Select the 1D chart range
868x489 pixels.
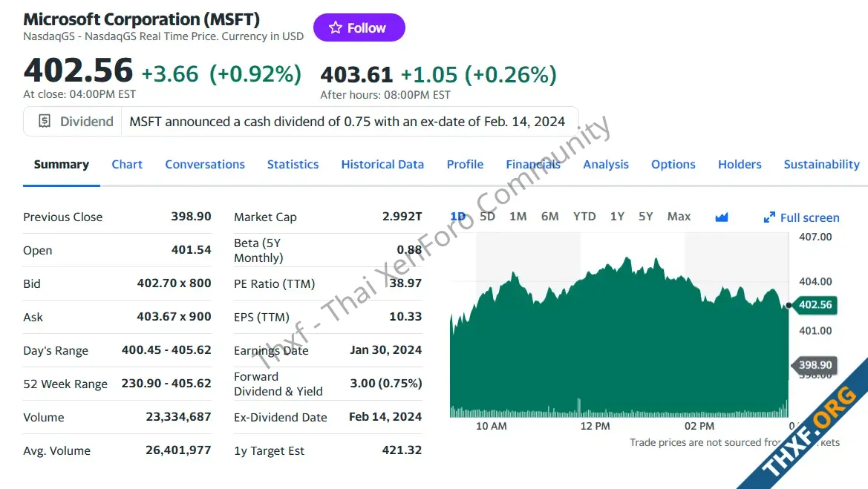pos(458,217)
